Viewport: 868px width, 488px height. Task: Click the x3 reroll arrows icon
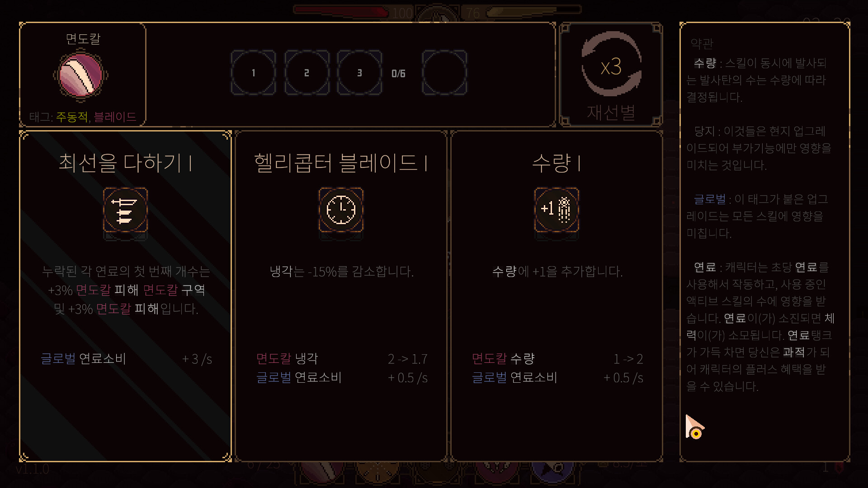[611, 64]
